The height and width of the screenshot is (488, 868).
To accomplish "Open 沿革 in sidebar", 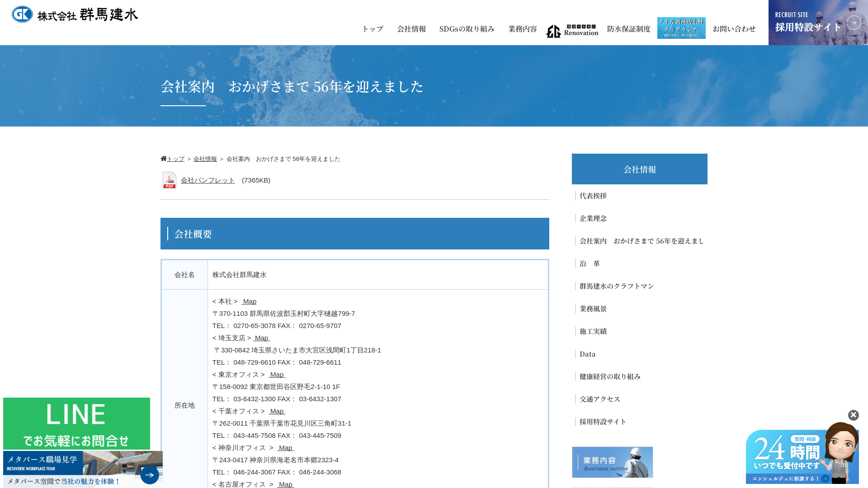I will 590,263.
